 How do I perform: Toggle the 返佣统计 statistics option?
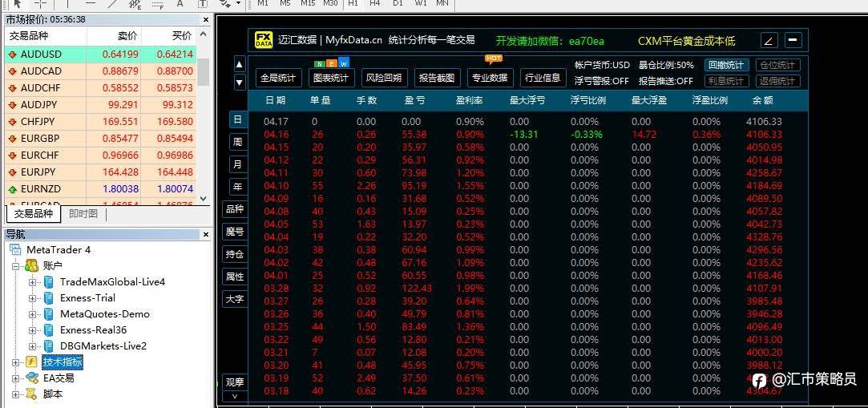click(777, 81)
